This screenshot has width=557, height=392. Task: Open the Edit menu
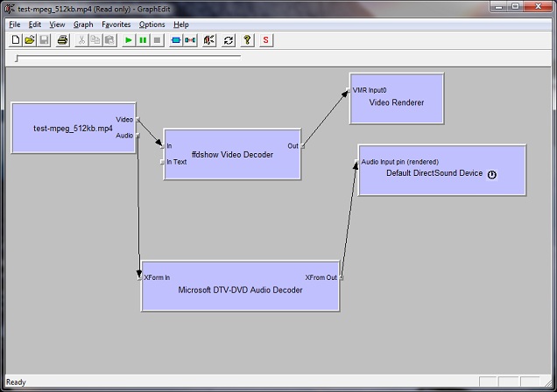pyautogui.click(x=35, y=24)
